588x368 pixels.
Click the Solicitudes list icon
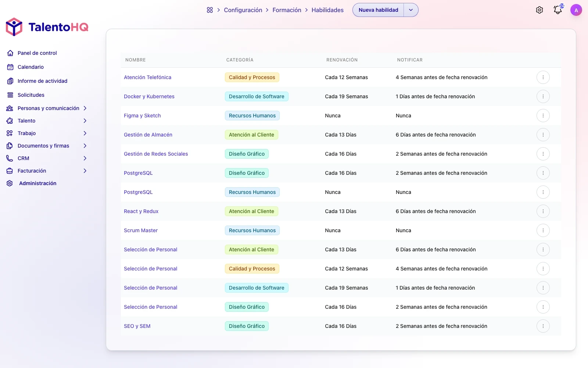(10, 95)
